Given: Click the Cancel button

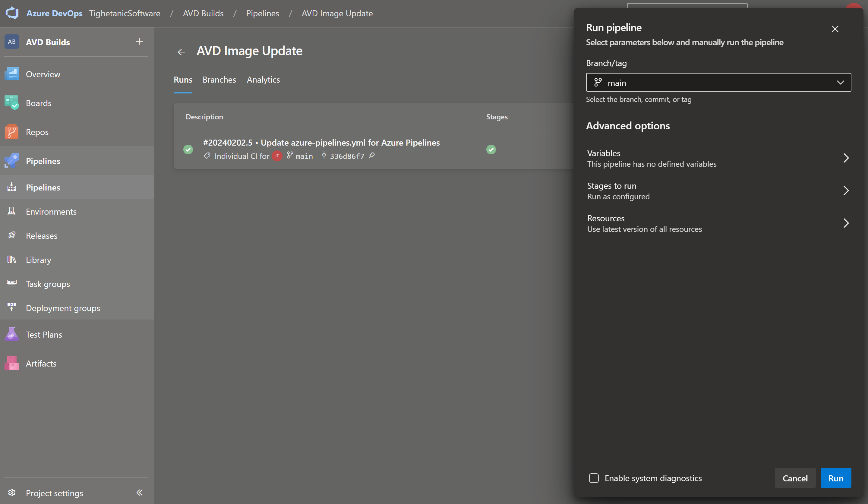Looking at the screenshot, I should [x=795, y=478].
